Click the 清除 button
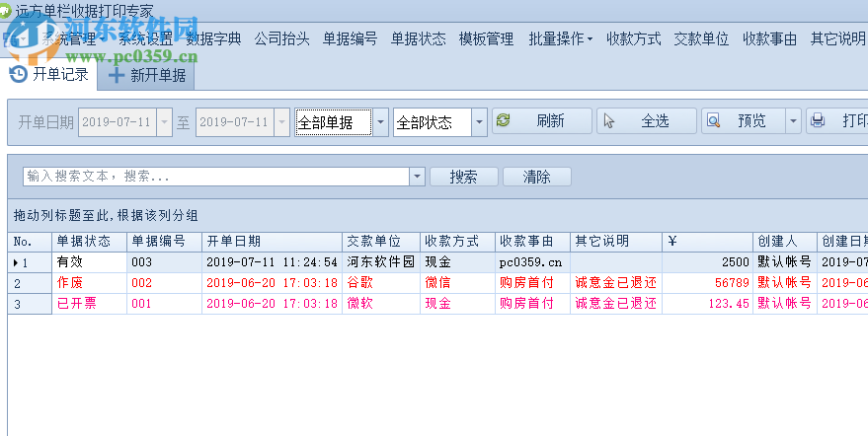The height and width of the screenshot is (436, 868). [537, 177]
